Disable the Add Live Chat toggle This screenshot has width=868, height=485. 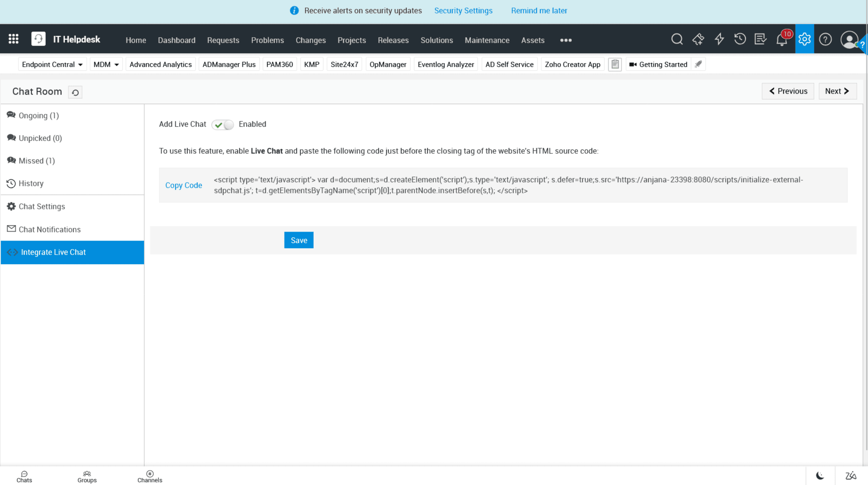coord(222,124)
